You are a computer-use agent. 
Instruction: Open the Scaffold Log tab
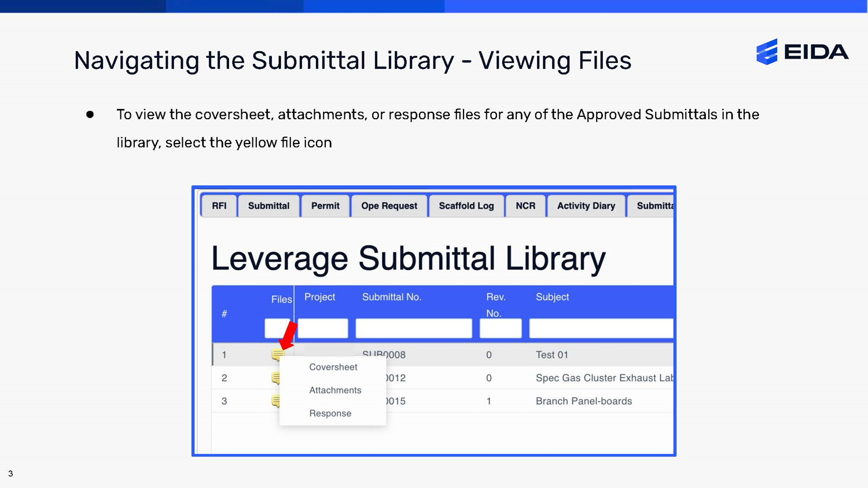(x=466, y=206)
